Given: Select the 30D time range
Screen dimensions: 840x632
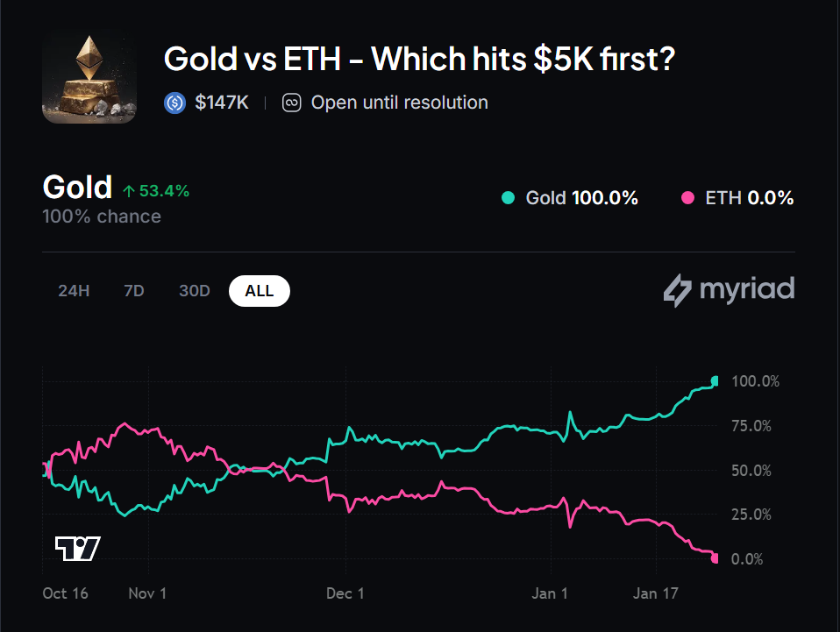Looking at the screenshot, I should point(194,290).
